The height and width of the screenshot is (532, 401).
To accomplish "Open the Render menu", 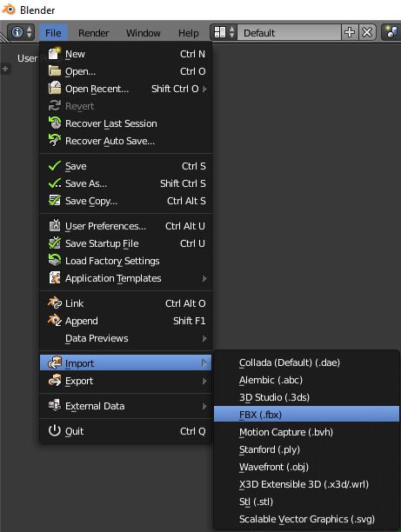I will [x=94, y=33].
